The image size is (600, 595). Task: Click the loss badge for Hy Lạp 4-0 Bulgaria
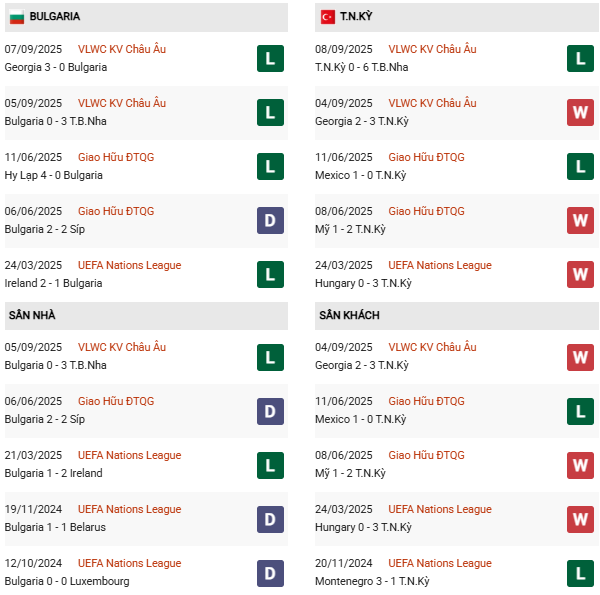pos(270,166)
